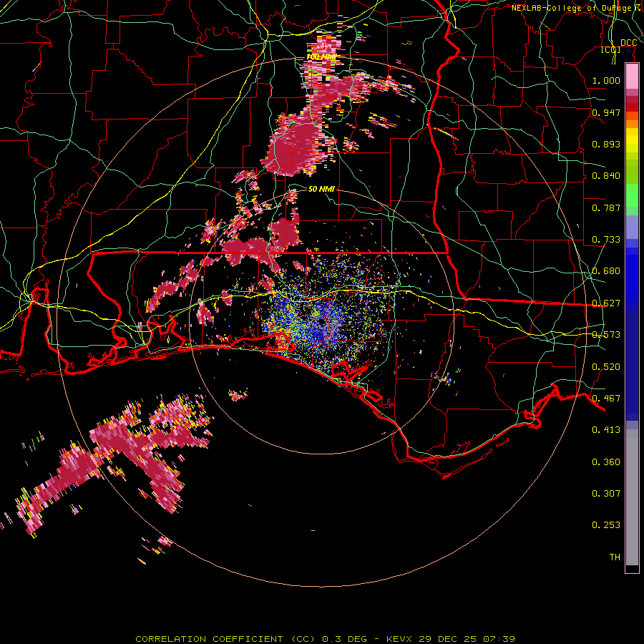Click the 0.573 scale value

coord(606,335)
